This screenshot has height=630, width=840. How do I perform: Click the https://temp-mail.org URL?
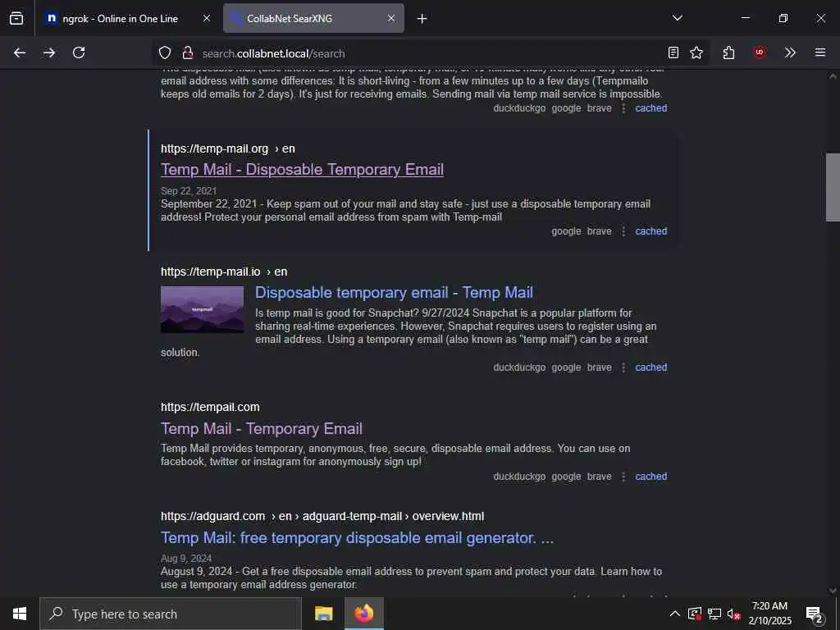[214, 148]
